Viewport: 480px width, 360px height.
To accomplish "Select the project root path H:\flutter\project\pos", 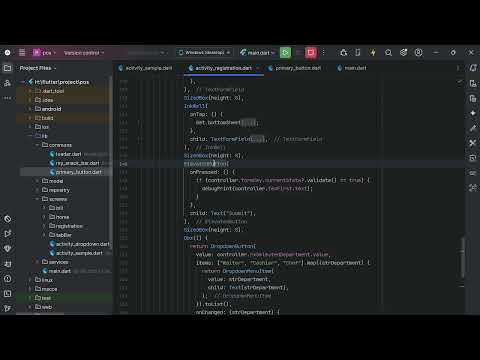I will coord(62,82).
